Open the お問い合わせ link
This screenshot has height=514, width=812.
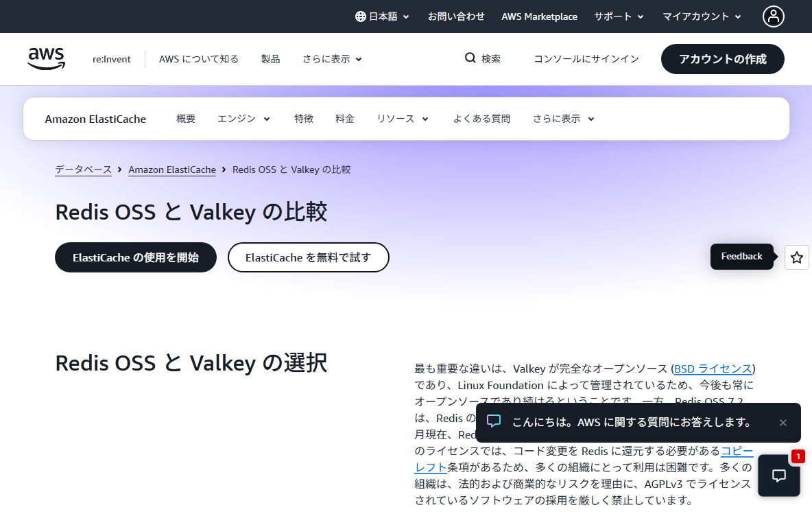pyautogui.click(x=455, y=16)
